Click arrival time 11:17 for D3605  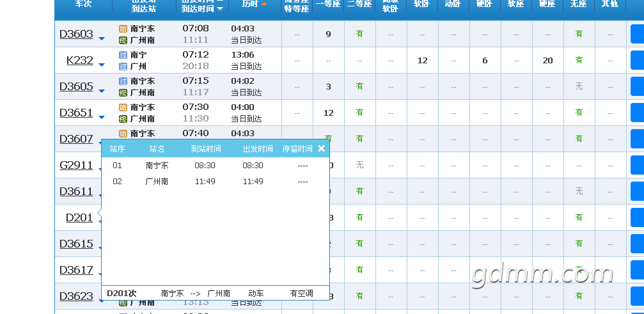tap(196, 92)
